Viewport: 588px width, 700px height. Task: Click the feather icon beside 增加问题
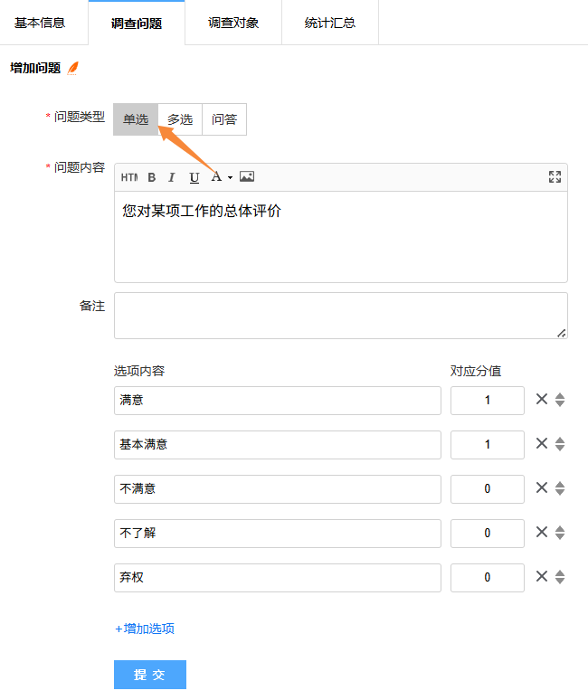[73, 68]
